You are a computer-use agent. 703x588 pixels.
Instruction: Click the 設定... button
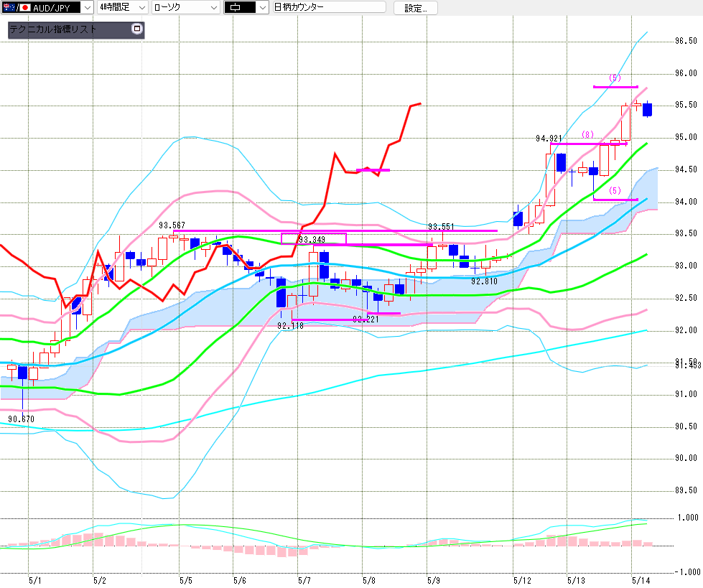[416, 8]
